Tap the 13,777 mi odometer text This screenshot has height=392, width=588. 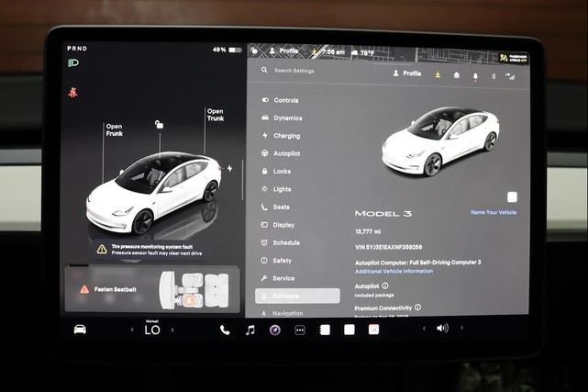368,231
